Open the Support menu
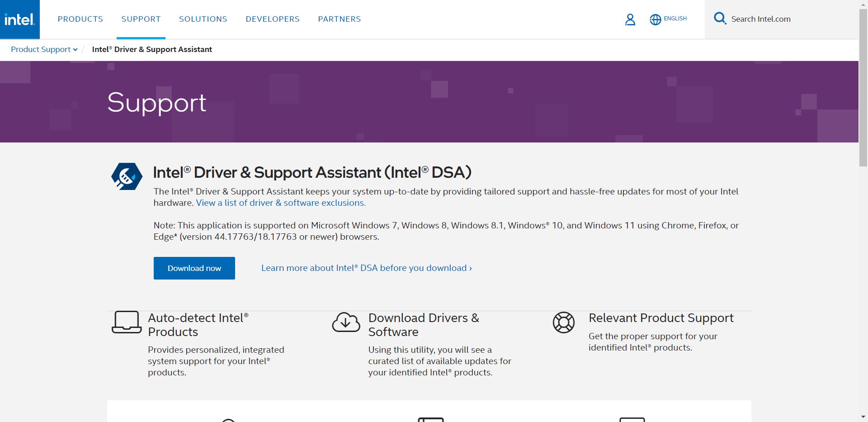 (x=141, y=19)
